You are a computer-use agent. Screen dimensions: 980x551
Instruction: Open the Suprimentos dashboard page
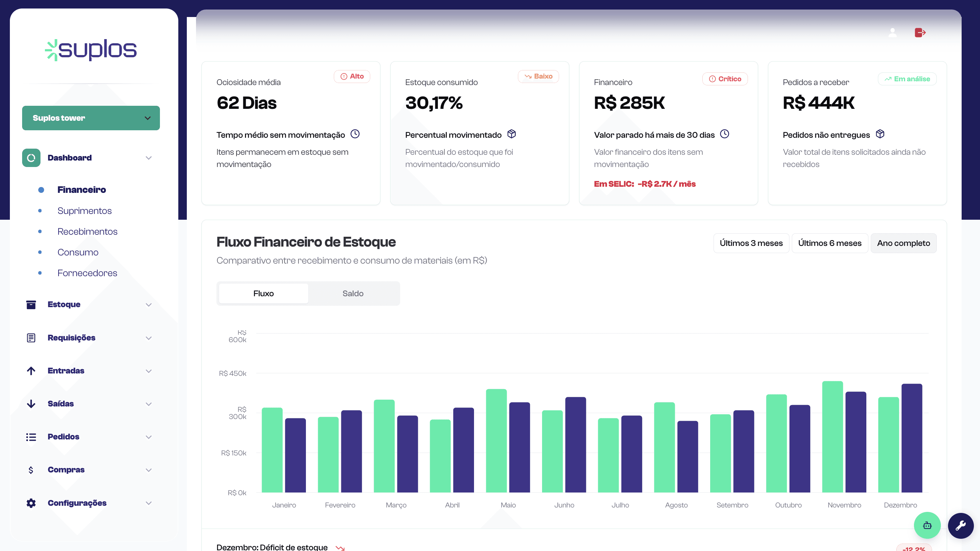[x=84, y=211]
